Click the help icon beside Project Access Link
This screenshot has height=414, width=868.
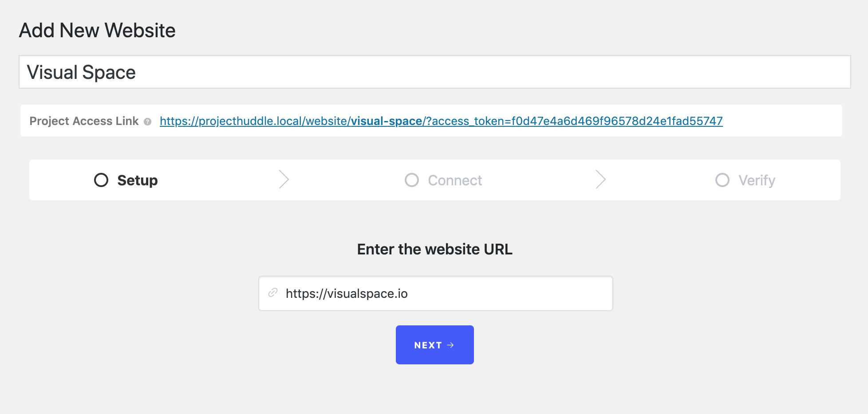click(148, 121)
